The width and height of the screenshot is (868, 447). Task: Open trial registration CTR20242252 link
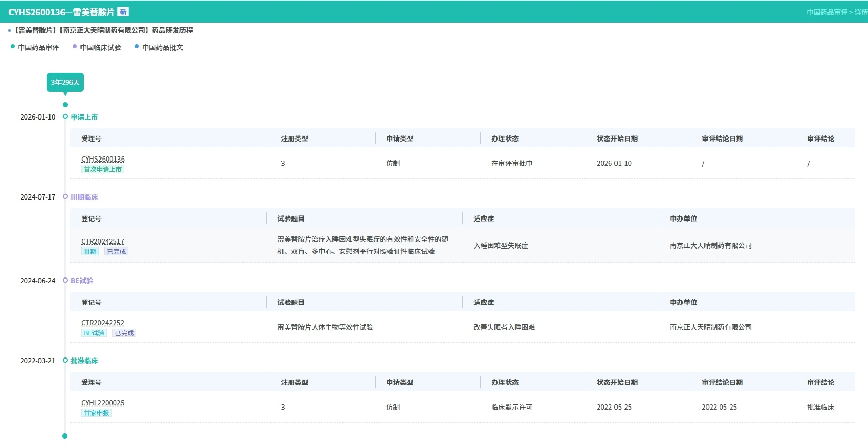point(103,323)
